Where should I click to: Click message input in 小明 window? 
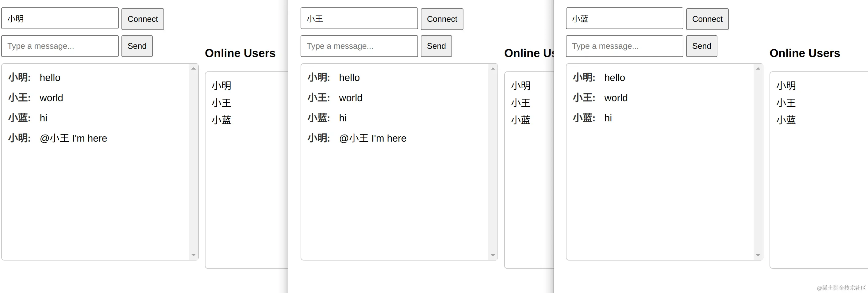coord(60,46)
